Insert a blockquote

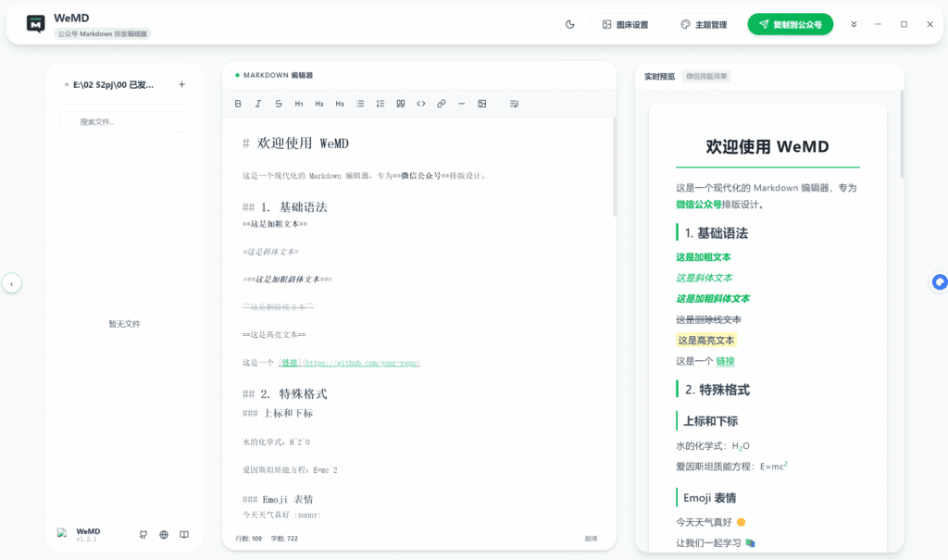coord(400,104)
